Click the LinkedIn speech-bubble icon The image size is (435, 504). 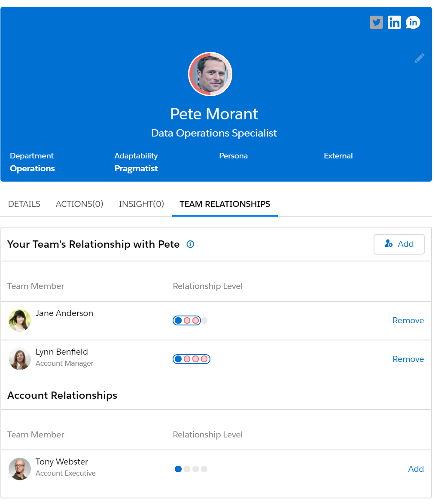[x=413, y=22]
